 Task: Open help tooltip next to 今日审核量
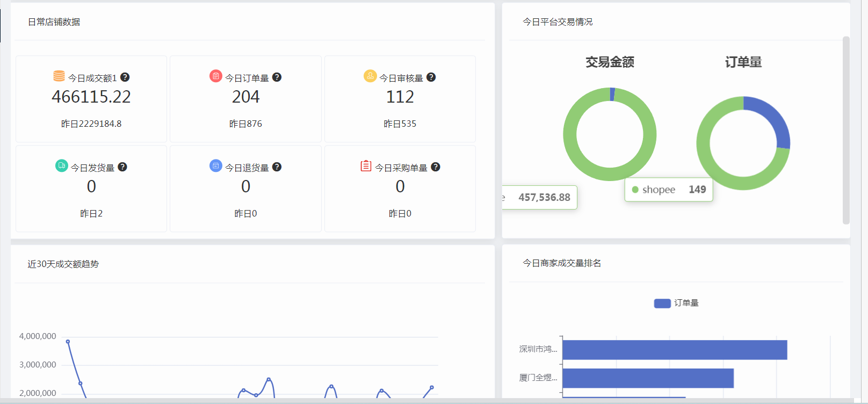[431, 77]
